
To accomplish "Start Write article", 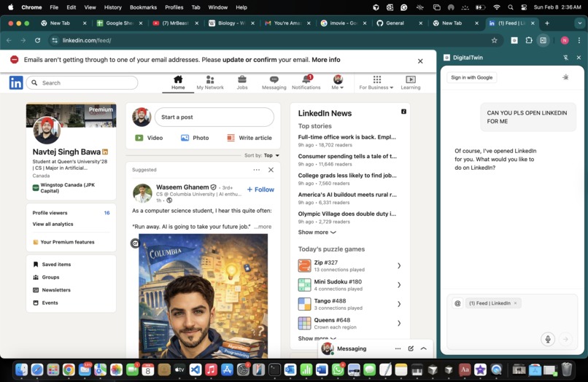I will pos(249,138).
